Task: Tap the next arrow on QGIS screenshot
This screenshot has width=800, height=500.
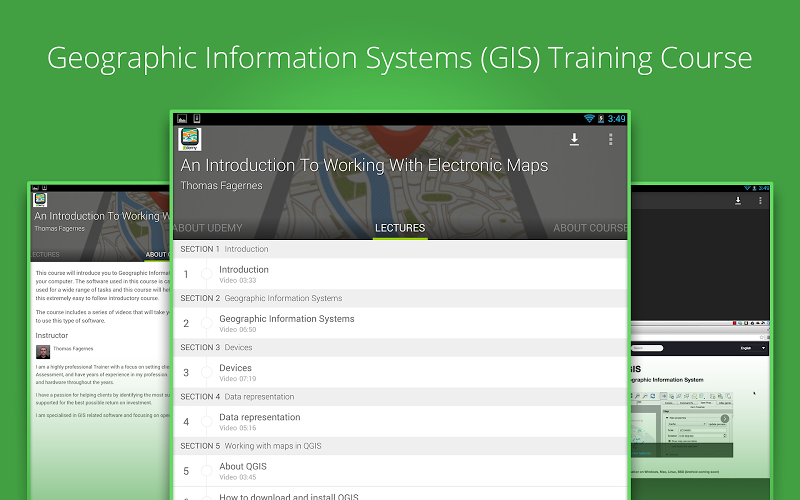Action: [724, 419]
